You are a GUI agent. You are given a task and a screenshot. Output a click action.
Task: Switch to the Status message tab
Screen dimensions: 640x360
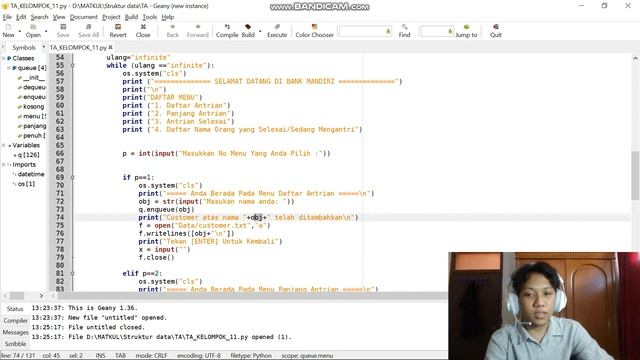point(15,309)
